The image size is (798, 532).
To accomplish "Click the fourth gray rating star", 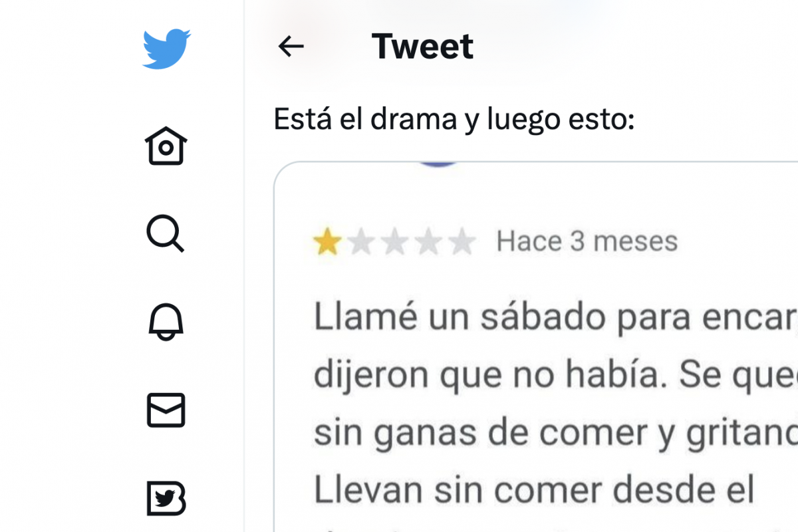I will 429,242.
